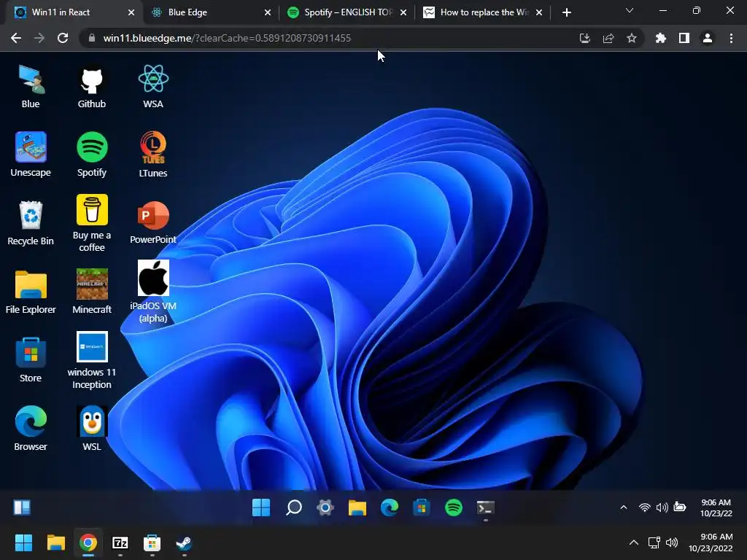The width and height of the screenshot is (747, 560).
Task: Launch the Minecraft desktop icon
Action: 91,292
